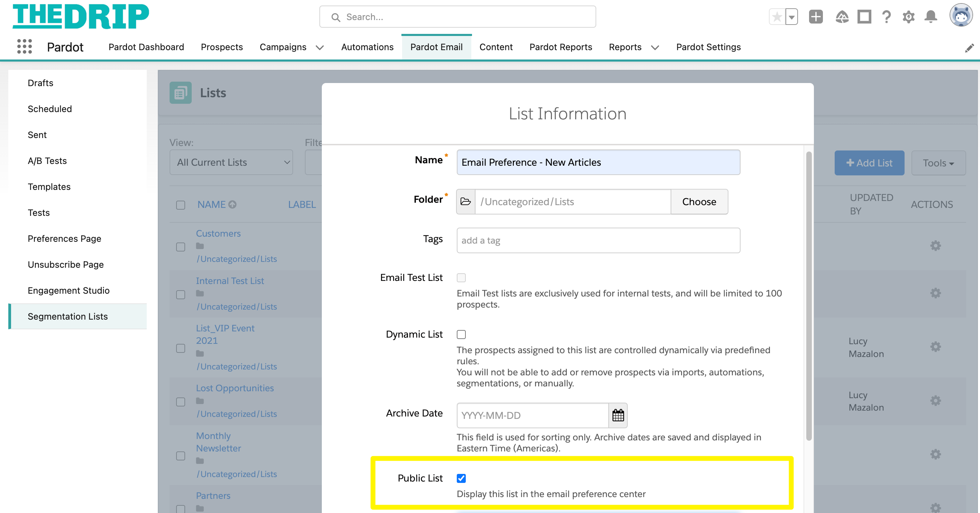Sort by the LABEL column header
The height and width of the screenshot is (513, 980).
point(302,204)
